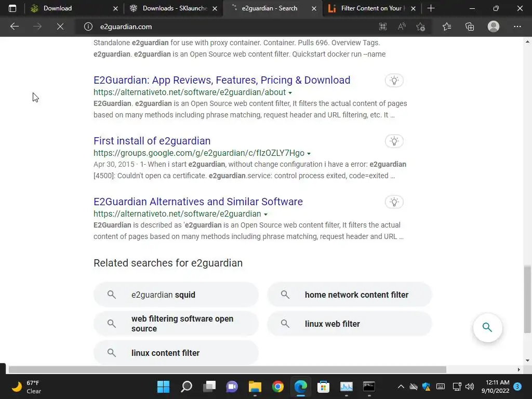This screenshot has height=399, width=532.
Task: Open the terminal window from taskbar
Action: pyautogui.click(x=369, y=387)
